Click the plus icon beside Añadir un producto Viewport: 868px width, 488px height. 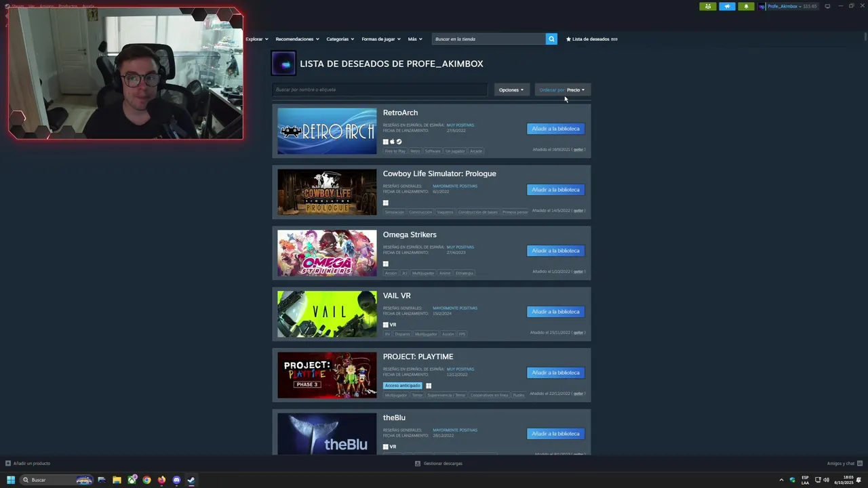coord(8,464)
